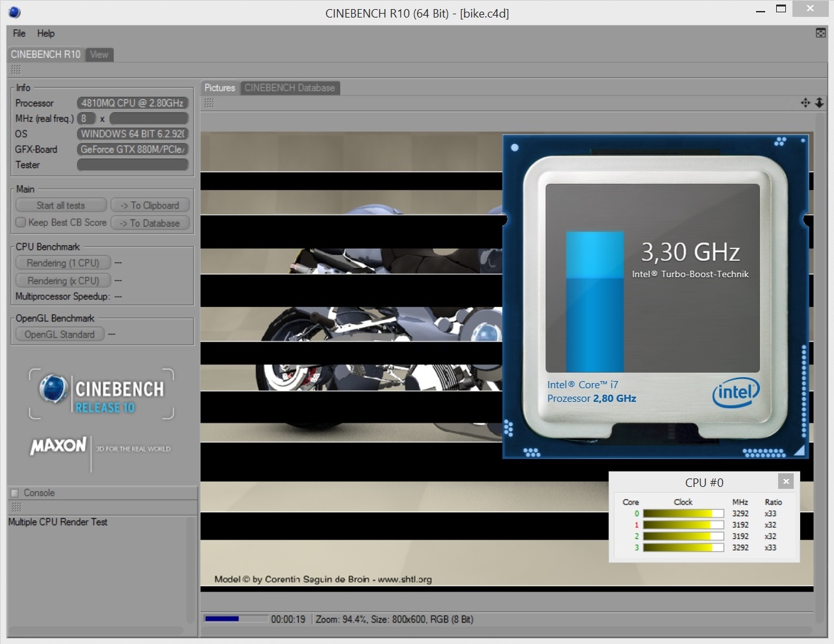
Task: Start Rendering (1 CPU) benchmark
Action: pyautogui.click(x=63, y=263)
